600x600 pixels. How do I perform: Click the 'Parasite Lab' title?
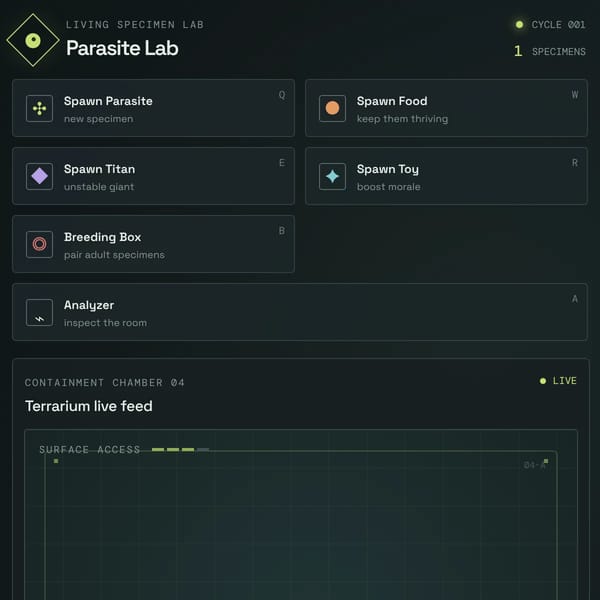click(122, 48)
